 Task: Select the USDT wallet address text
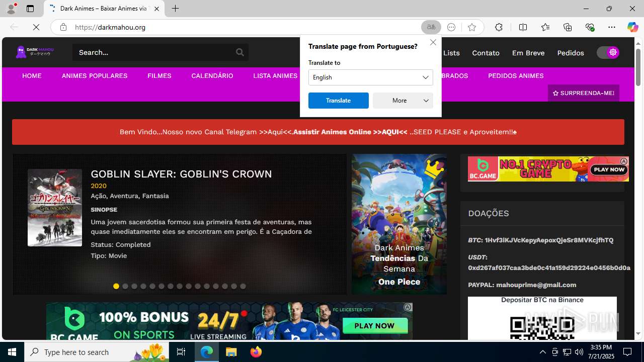[549, 268]
